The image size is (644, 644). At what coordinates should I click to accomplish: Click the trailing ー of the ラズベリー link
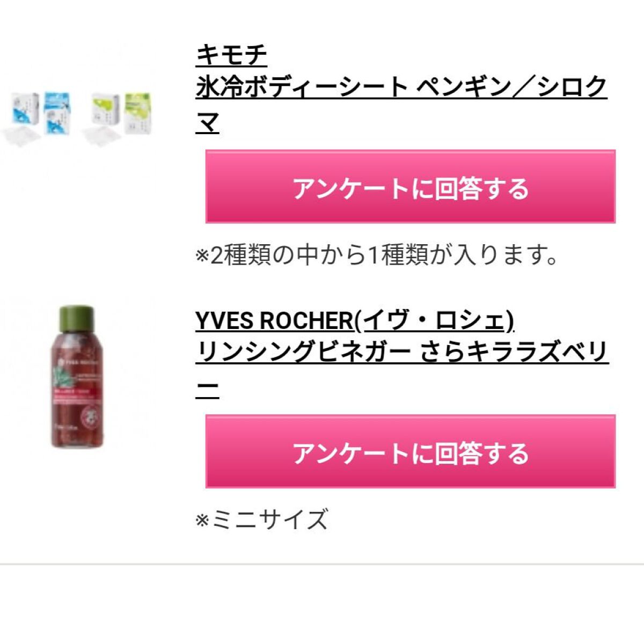tap(208, 389)
